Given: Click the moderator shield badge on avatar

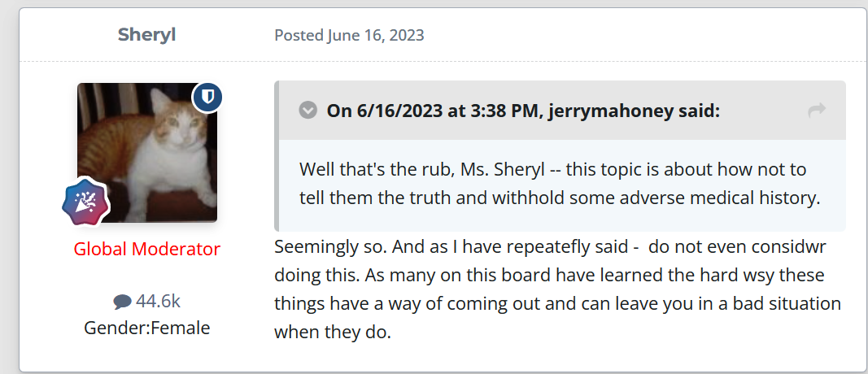Looking at the screenshot, I should click(x=207, y=98).
